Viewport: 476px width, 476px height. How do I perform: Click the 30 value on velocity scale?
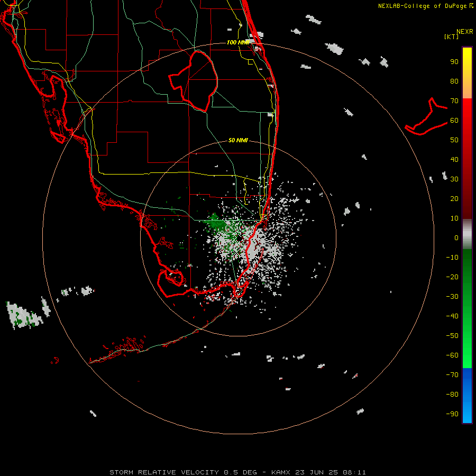pyautogui.click(x=454, y=179)
